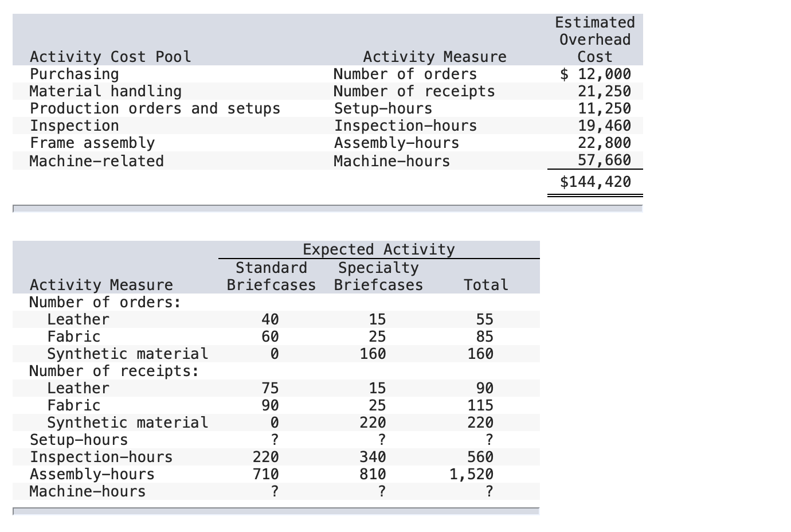Select the 'Number of orders:' group label in the lower table
Screen dimensions: 791x532
pos(105,302)
